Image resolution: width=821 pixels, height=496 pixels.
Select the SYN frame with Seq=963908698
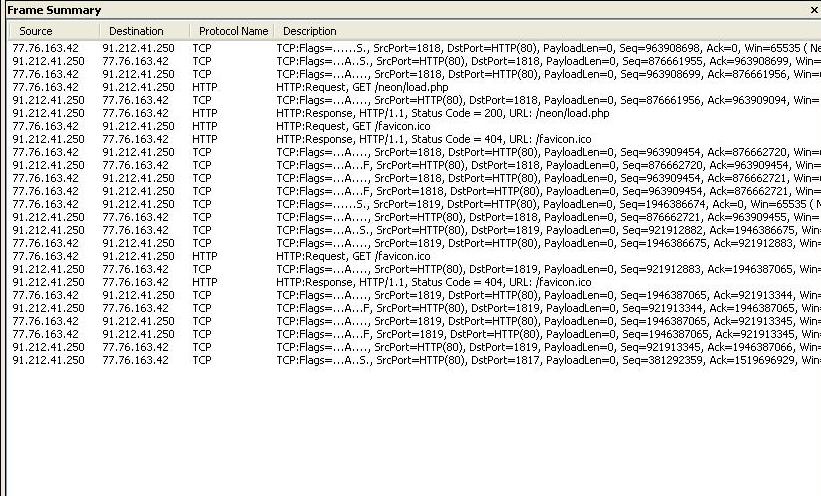tap(450, 48)
